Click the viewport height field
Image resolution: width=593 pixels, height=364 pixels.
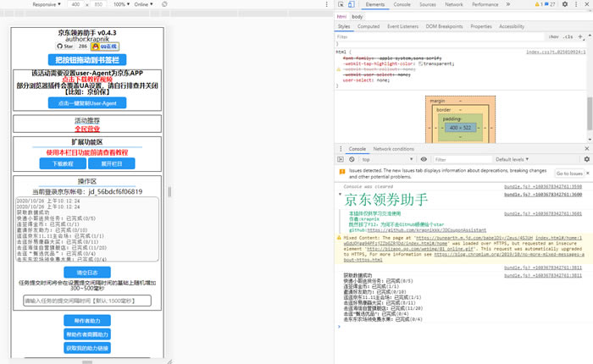click(98, 4)
